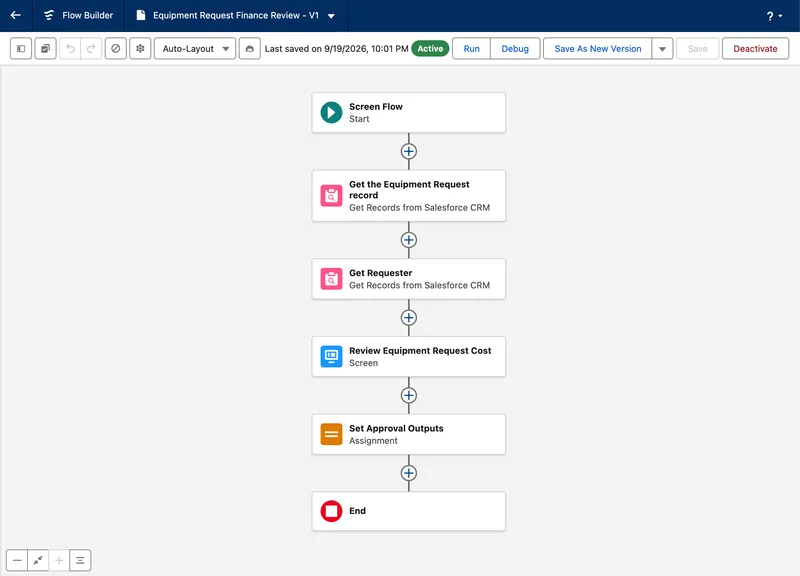Viewport: 800px width, 576px height.
Task: Click the circle-slash toolbar icon
Action: click(116, 48)
